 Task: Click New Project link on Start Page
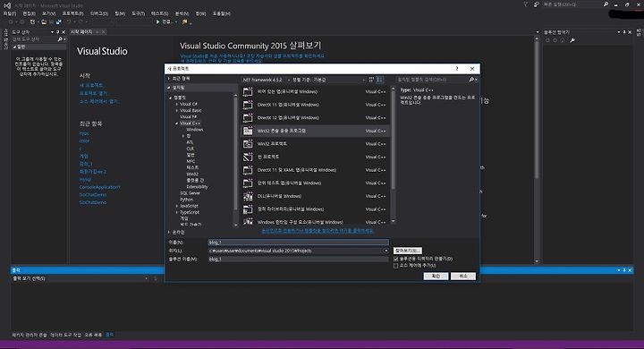click(x=92, y=85)
